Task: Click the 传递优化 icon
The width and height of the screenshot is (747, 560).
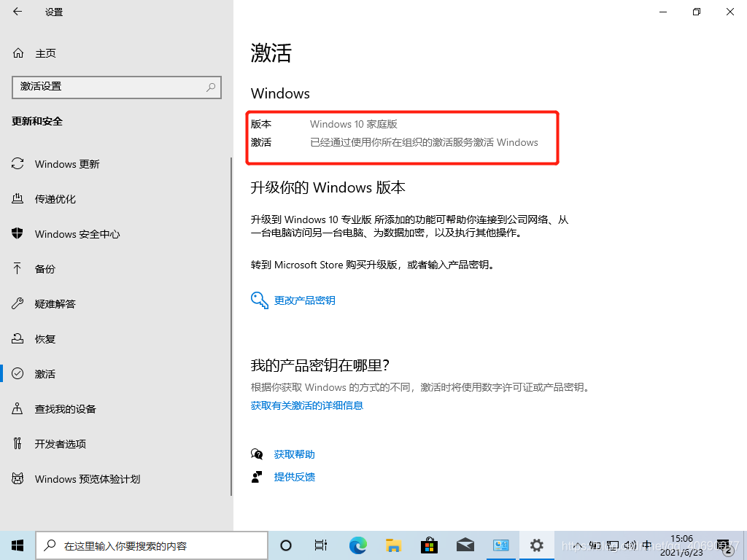Action: [x=18, y=198]
